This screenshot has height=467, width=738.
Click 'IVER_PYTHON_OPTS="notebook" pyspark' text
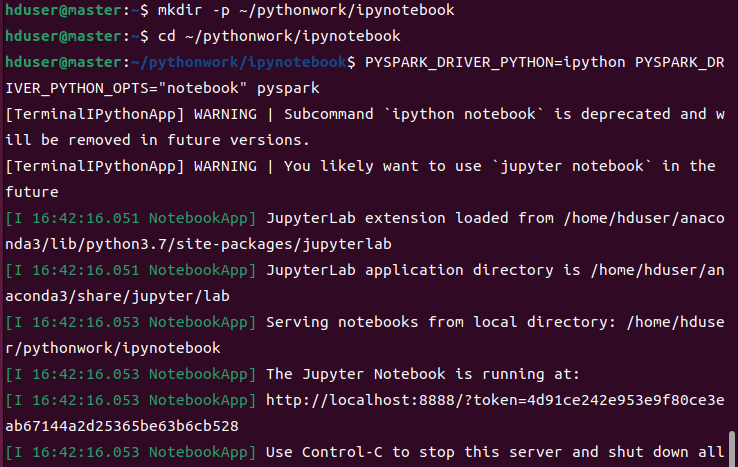pos(162,88)
